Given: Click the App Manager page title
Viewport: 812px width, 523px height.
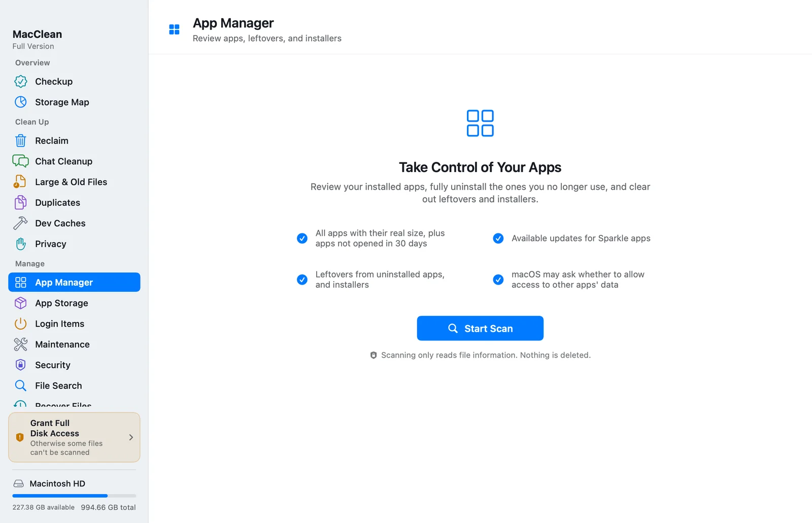Looking at the screenshot, I should 233,23.
